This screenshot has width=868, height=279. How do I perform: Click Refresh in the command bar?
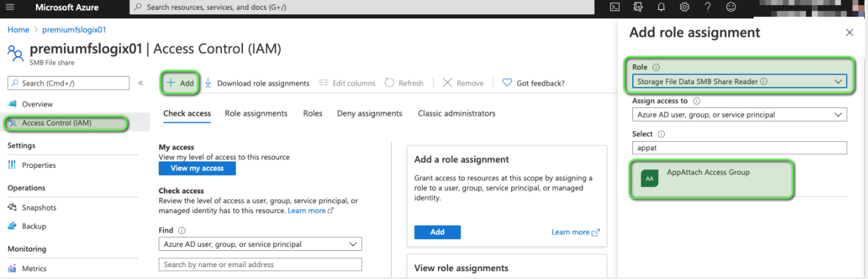404,83
